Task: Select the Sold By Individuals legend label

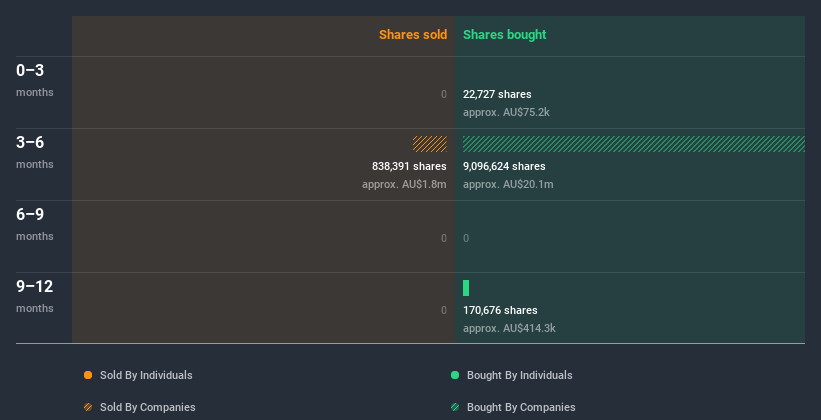Action: pyautogui.click(x=146, y=375)
